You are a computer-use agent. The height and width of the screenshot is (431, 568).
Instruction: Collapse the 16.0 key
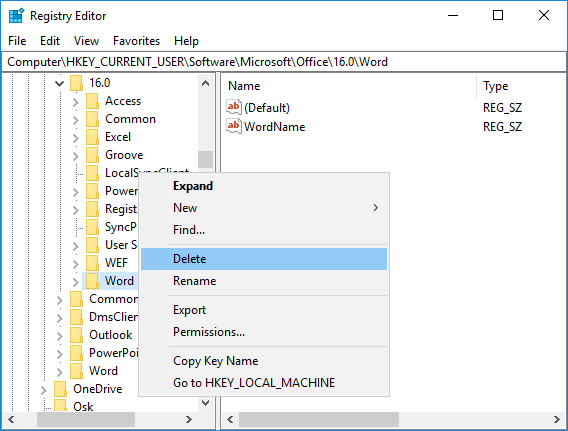pos(59,83)
